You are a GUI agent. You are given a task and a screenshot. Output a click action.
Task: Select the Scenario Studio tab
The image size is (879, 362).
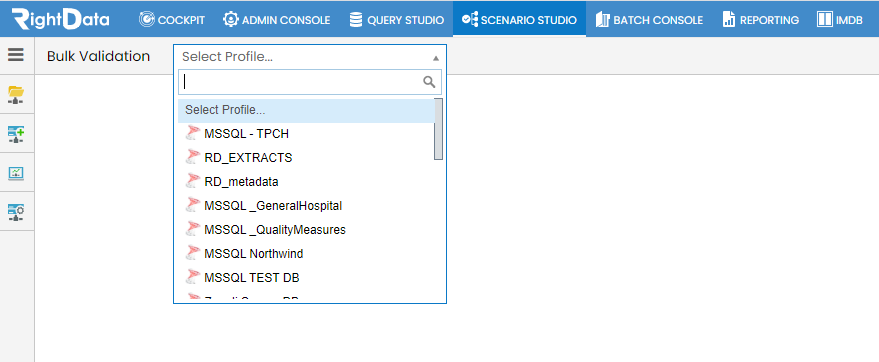point(520,20)
